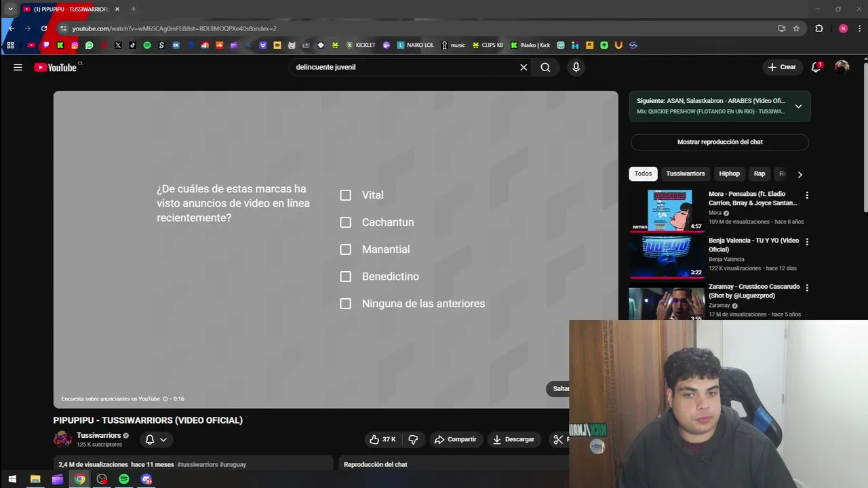The height and width of the screenshot is (488, 868).
Task: Check the Benedictino checkbox
Action: point(346,277)
